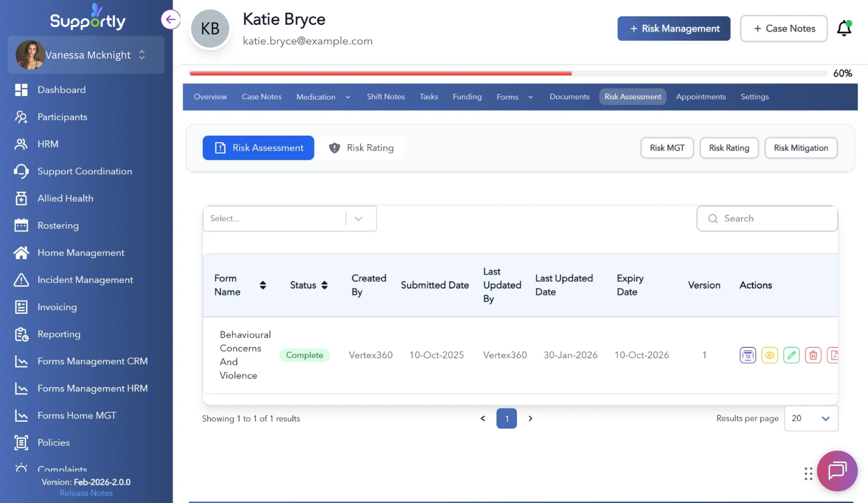
Task: Select the blue Risk Assessment sub-tab
Action: 258,148
